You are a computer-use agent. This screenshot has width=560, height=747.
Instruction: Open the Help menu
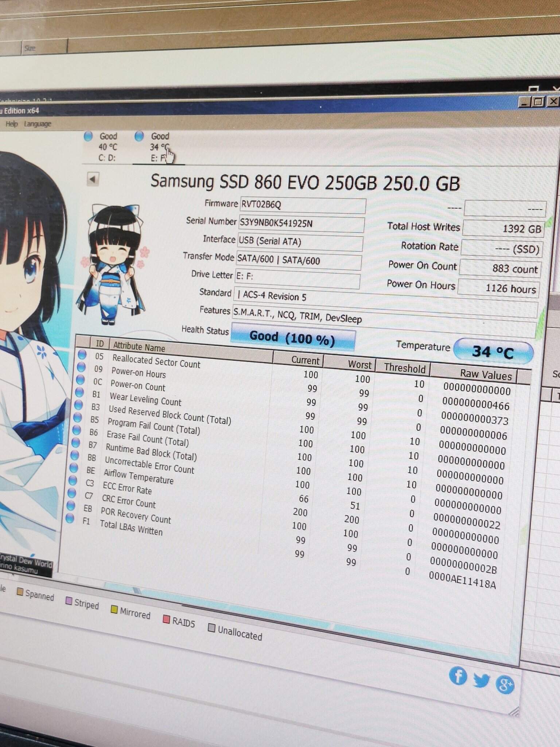(12, 124)
